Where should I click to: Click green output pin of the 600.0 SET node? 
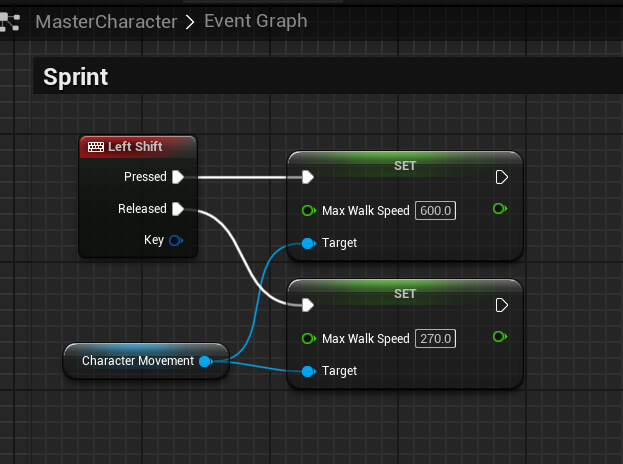tap(500, 209)
